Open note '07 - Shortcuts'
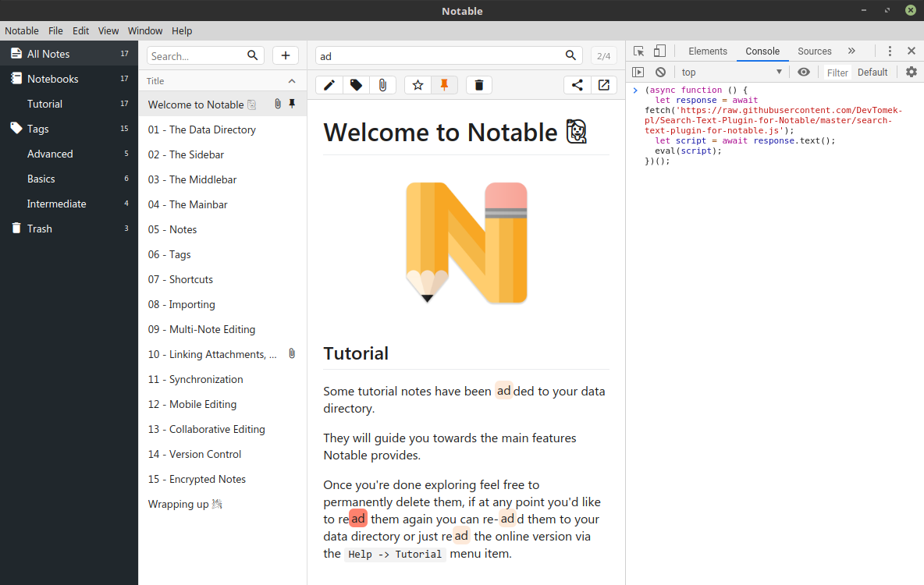This screenshot has height=585, width=924. tap(222, 279)
